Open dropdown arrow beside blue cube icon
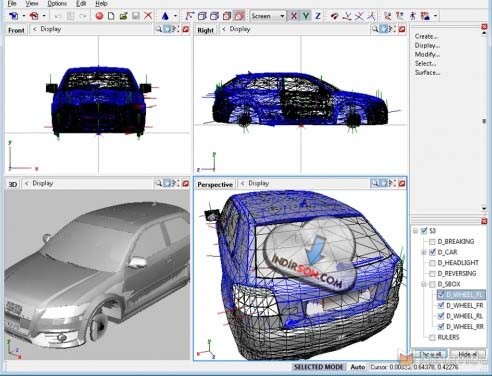The width and height of the screenshot is (492, 376). click(x=24, y=16)
